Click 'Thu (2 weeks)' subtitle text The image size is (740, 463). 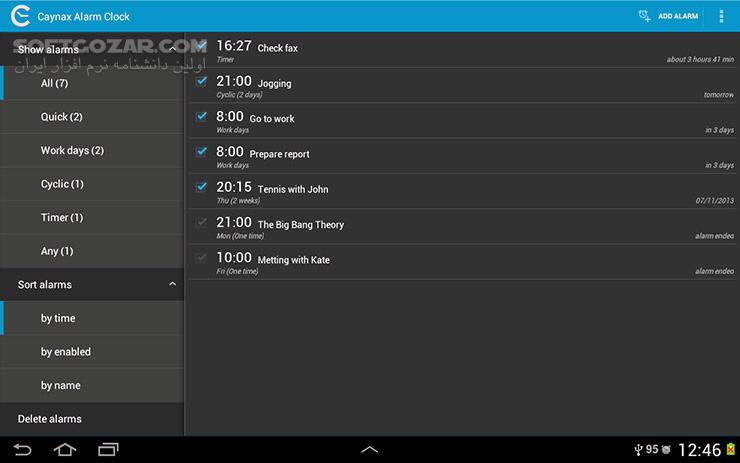(238, 201)
